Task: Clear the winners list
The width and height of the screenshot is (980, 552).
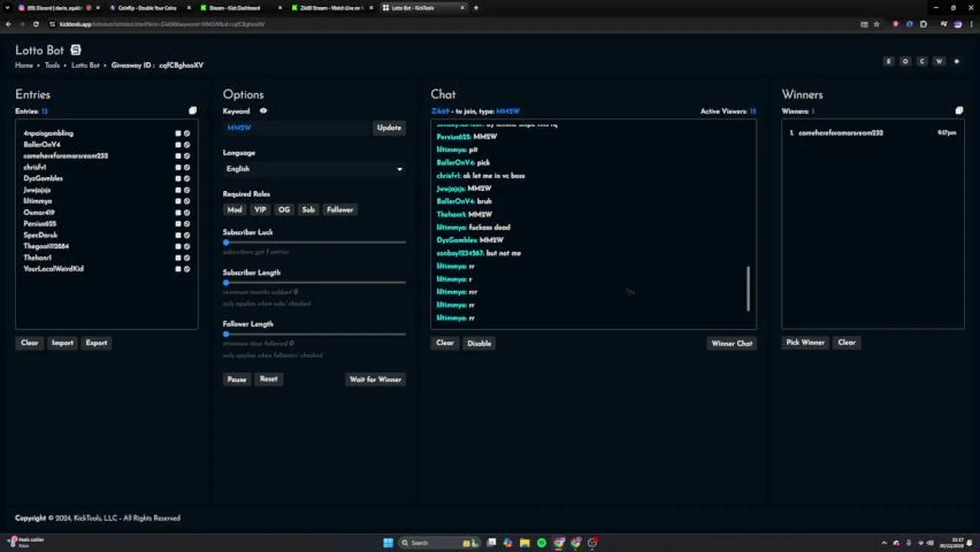Action: click(x=847, y=343)
